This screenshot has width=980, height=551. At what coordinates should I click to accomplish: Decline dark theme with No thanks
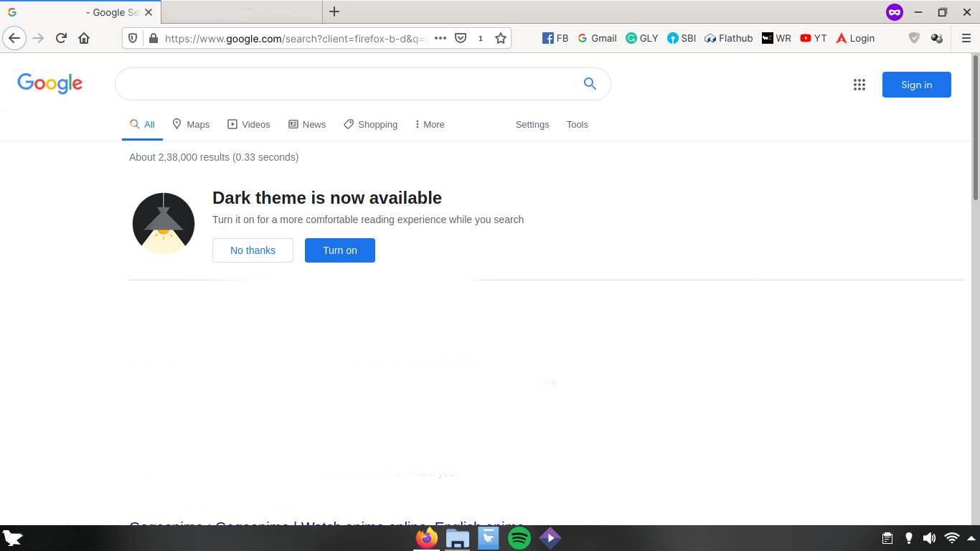(253, 250)
